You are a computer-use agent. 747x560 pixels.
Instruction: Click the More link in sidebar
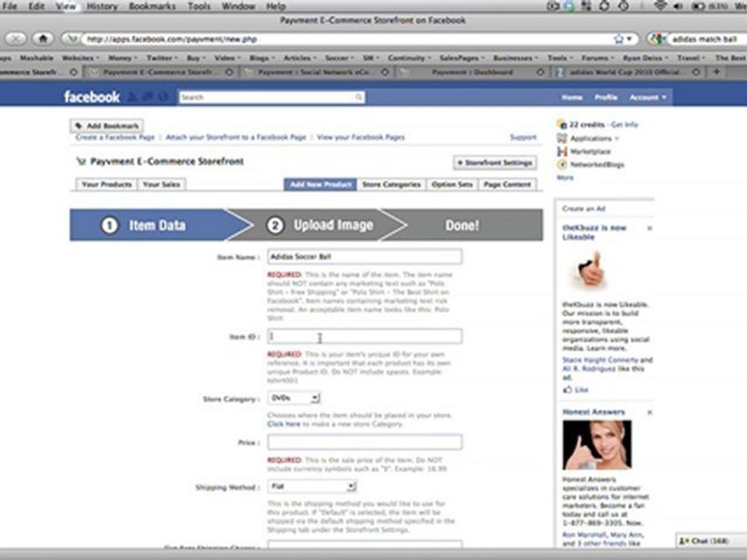(565, 177)
